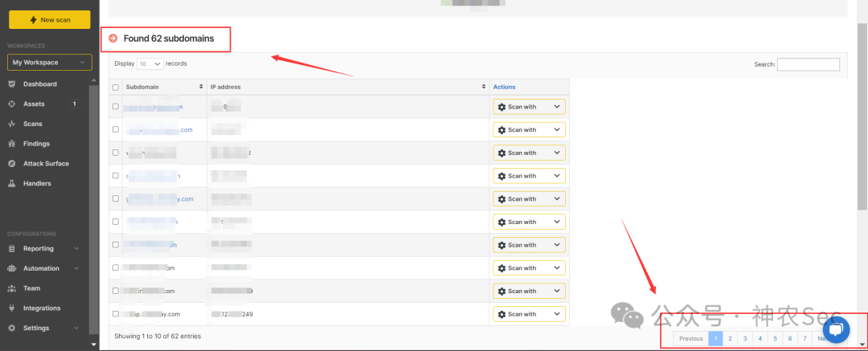Screen dimensions: 868x351
Task: Check the sixth subdomain row's checkbox
Action: pos(116,222)
